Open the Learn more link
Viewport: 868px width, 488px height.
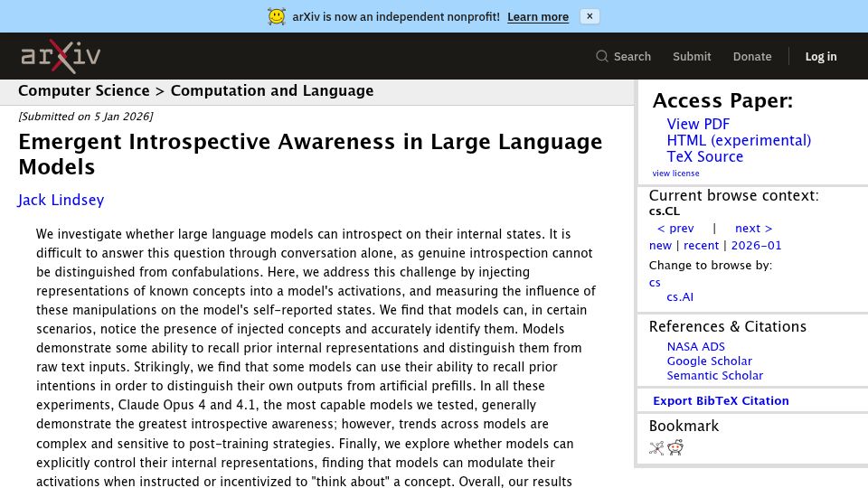[x=537, y=17]
